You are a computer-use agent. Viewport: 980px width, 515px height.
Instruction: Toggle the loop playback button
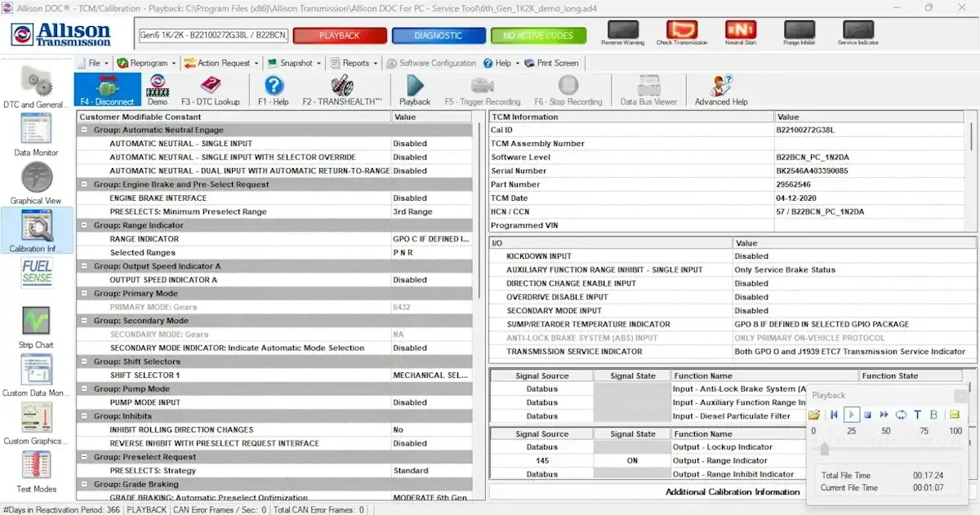click(x=901, y=415)
